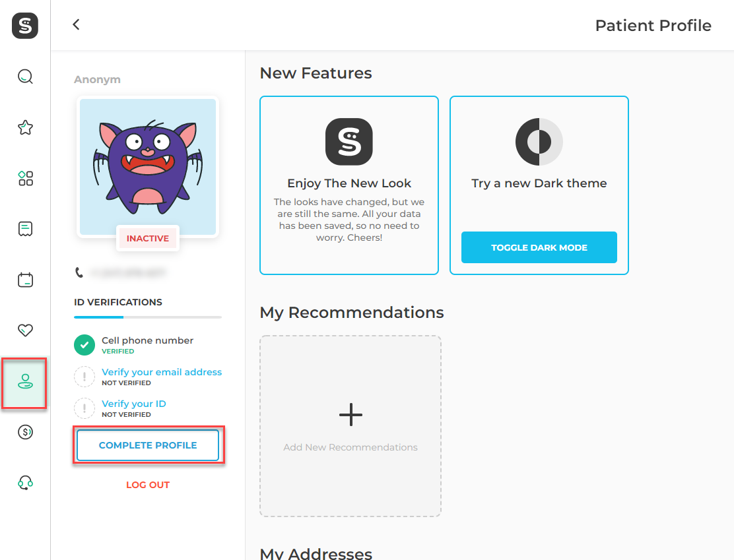Open the search icon in sidebar
734x560 pixels.
(25, 77)
